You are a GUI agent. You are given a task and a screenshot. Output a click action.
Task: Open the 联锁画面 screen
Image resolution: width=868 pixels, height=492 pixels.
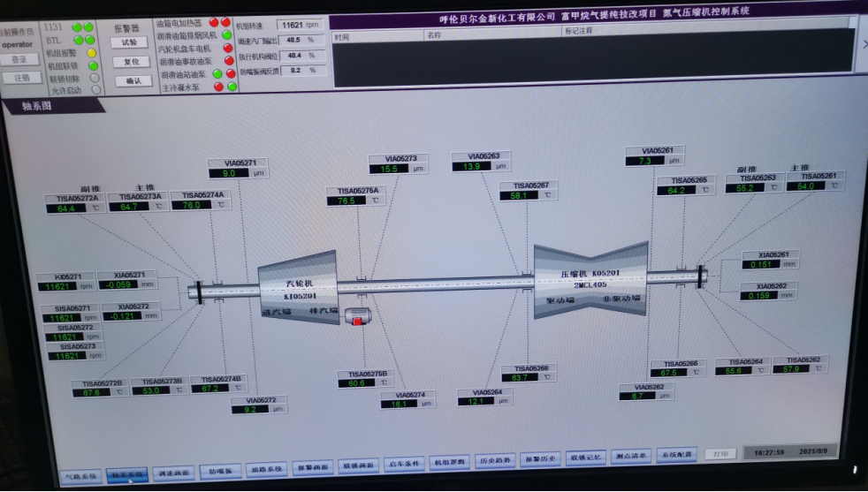point(358,466)
